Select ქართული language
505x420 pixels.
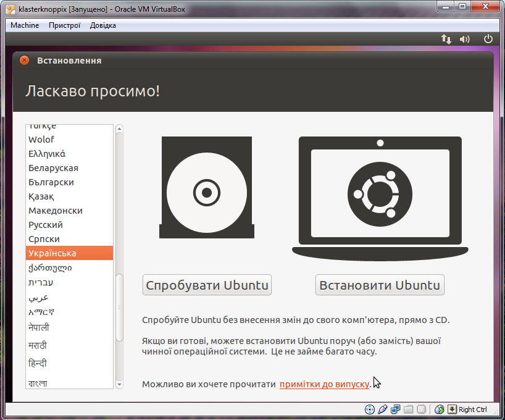(x=69, y=267)
